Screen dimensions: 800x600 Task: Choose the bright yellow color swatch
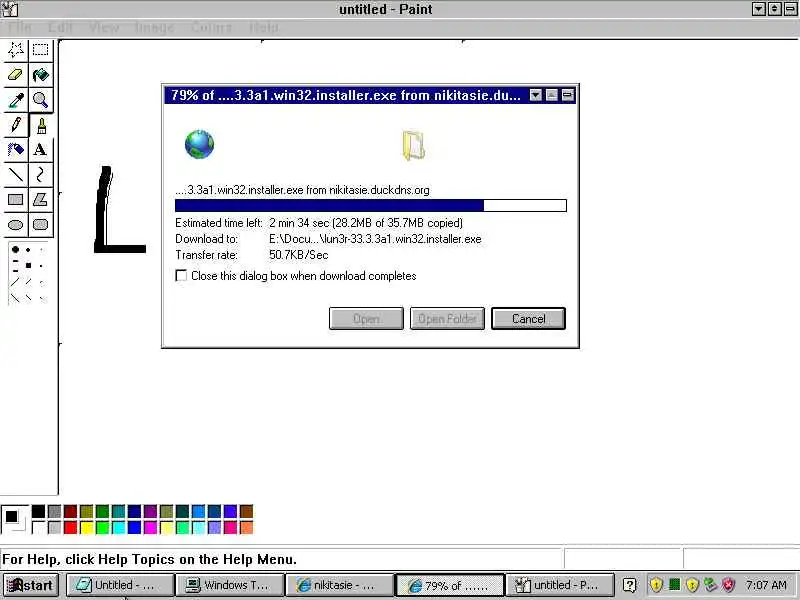coord(86,527)
